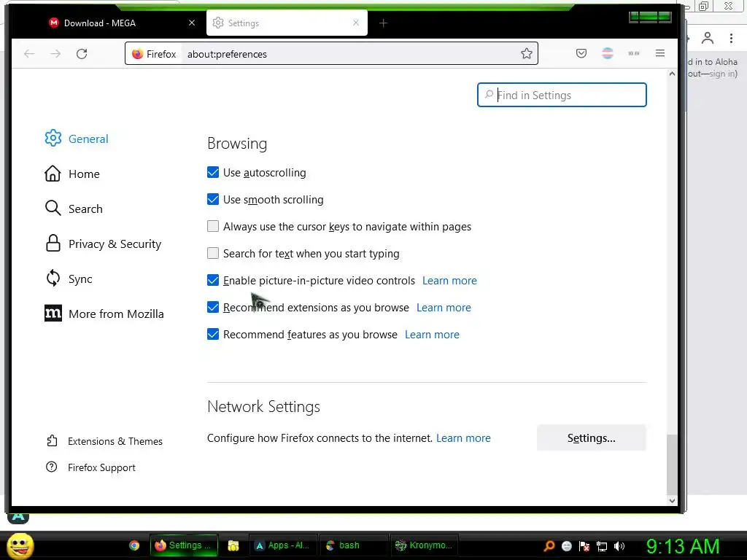Viewport: 747px width, 560px height.
Task: Learn more about picture-in-picture
Action: [x=449, y=281]
